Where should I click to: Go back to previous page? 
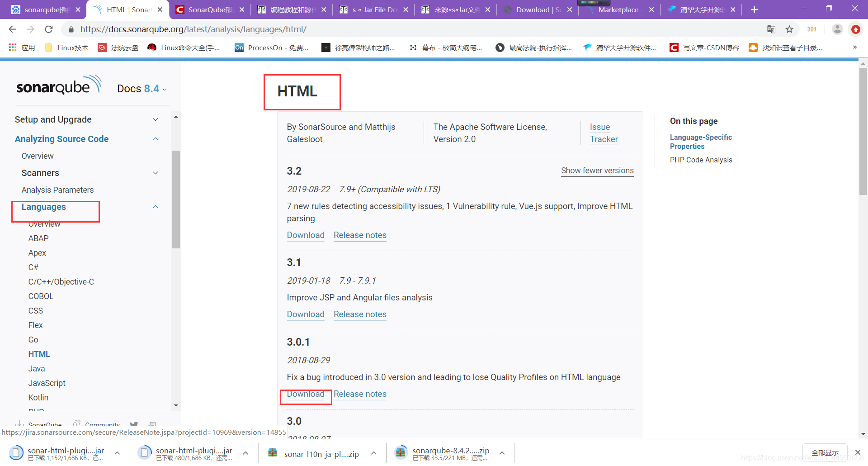click(x=12, y=29)
